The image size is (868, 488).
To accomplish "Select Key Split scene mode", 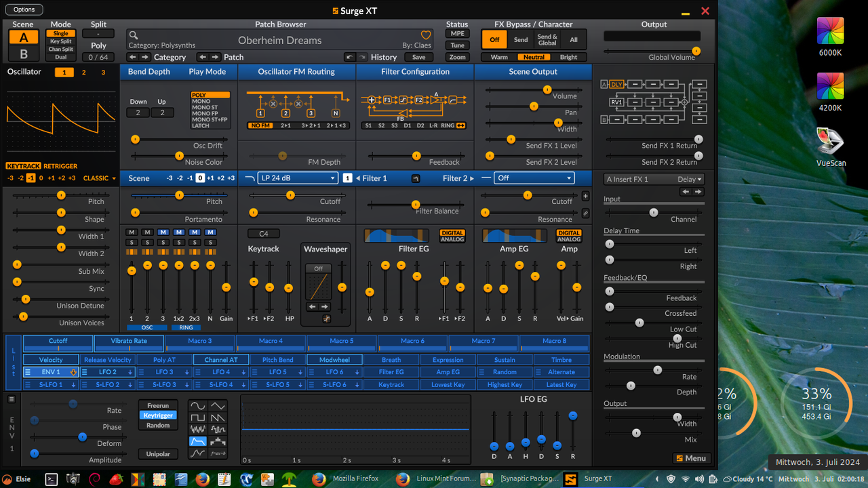I will [x=60, y=41].
